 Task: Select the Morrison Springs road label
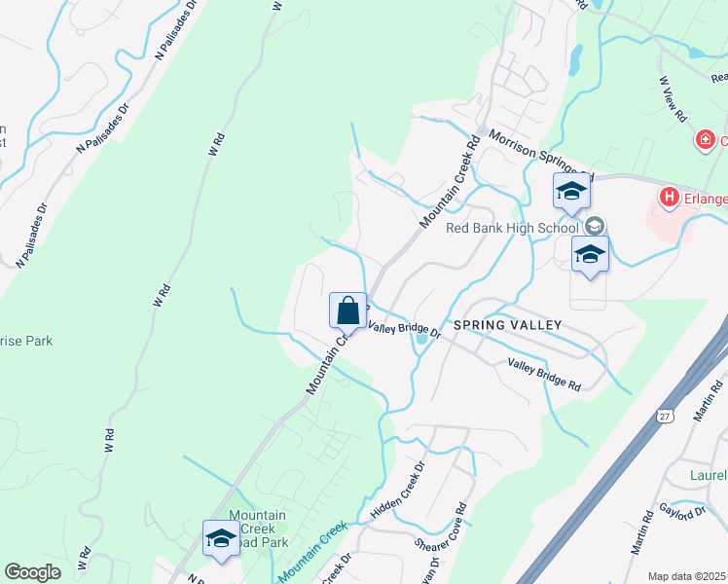533,151
